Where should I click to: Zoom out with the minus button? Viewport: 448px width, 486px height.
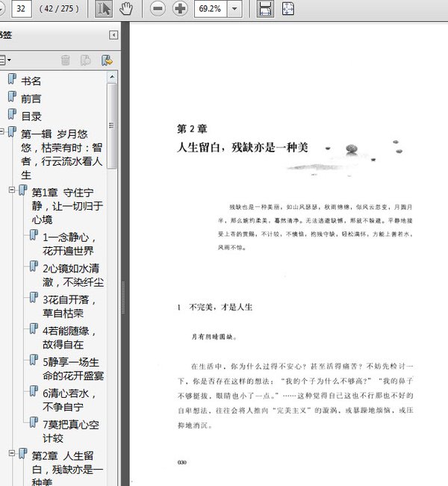(158, 9)
